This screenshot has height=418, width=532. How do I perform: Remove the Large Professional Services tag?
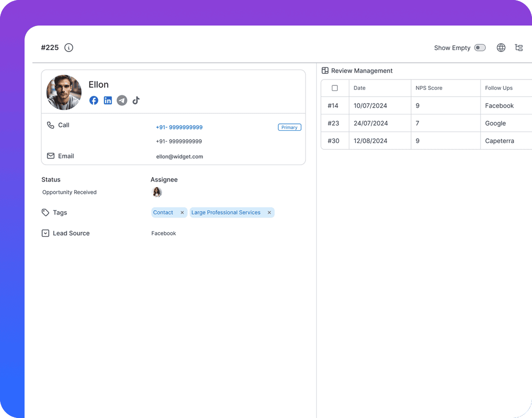tap(269, 212)
